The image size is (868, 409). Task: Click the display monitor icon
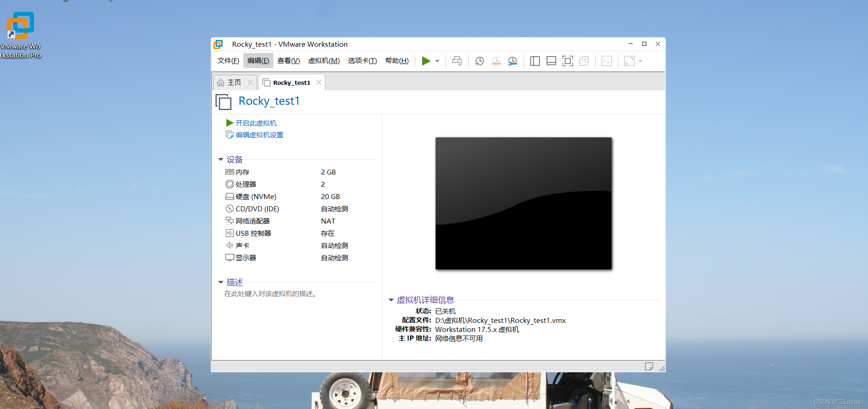(x=230, y=258)
